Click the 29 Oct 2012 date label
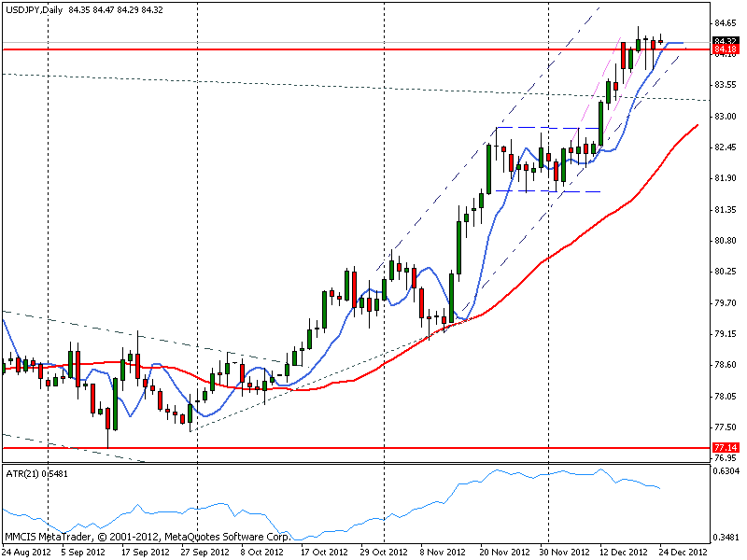 coord(384,552)
